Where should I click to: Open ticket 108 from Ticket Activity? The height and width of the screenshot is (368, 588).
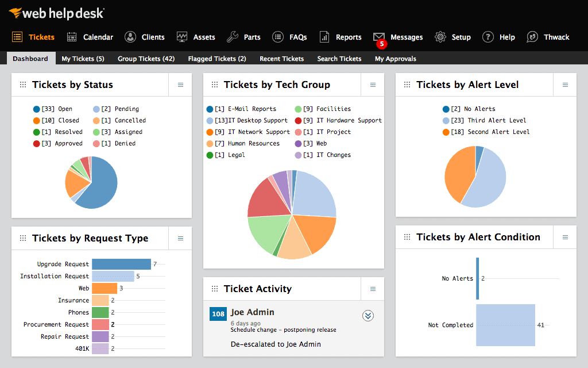pyautogui.click(x=217, y=313)
